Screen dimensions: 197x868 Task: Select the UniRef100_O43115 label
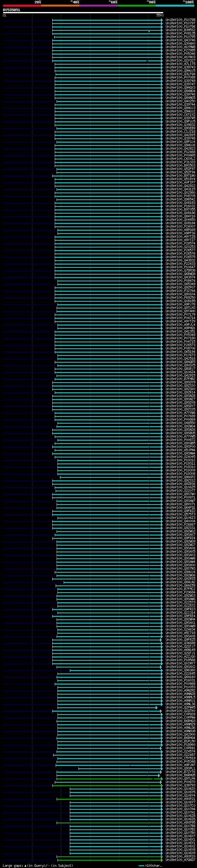[180, 189]
